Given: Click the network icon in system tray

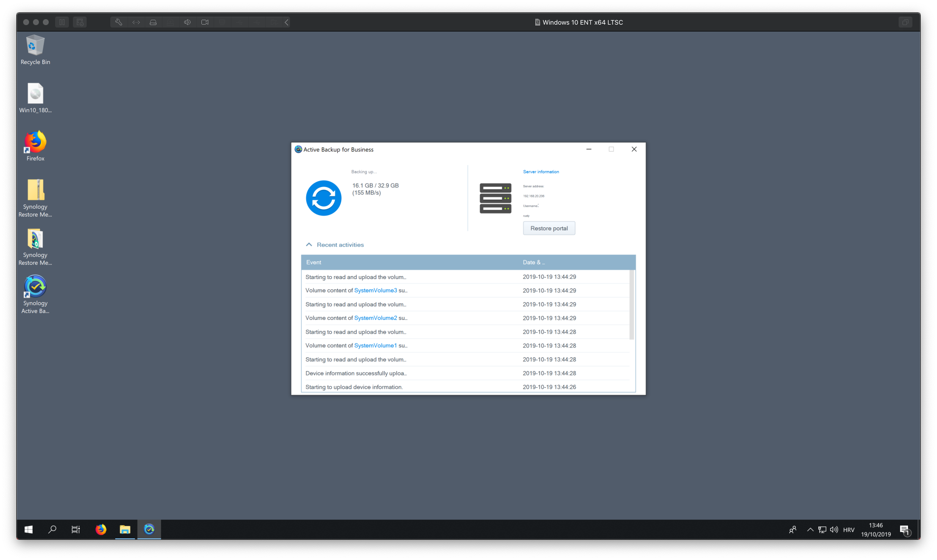Looking at the screenshot, I should coord(822,529).
